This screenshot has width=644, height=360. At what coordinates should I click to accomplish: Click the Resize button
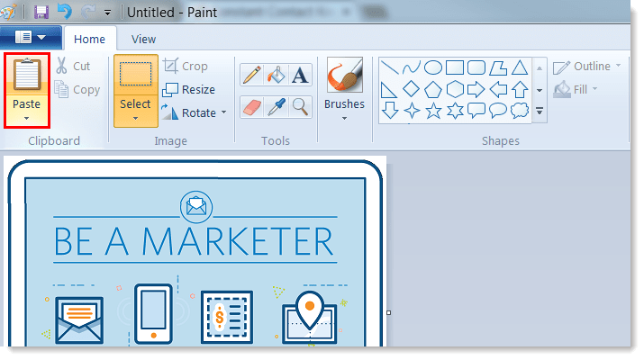click(x=188, y=89)
